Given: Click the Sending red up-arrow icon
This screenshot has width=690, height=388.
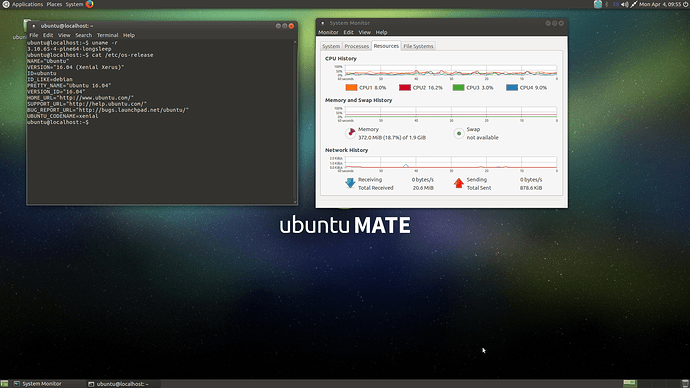Looking at the screenshot, I should coord(459,183).
